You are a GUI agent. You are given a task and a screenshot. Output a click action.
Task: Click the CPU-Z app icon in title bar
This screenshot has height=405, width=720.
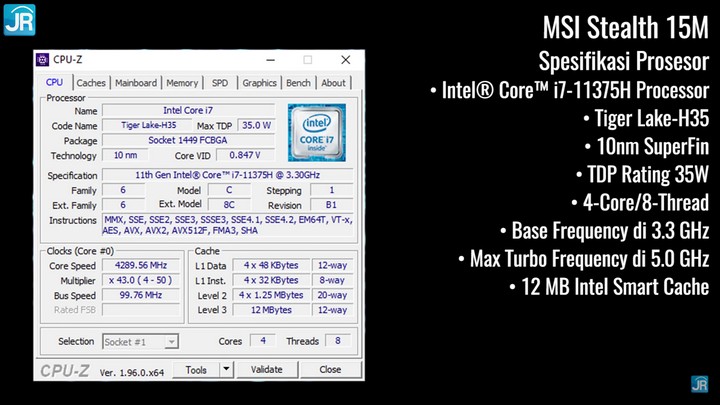point(43,60)
